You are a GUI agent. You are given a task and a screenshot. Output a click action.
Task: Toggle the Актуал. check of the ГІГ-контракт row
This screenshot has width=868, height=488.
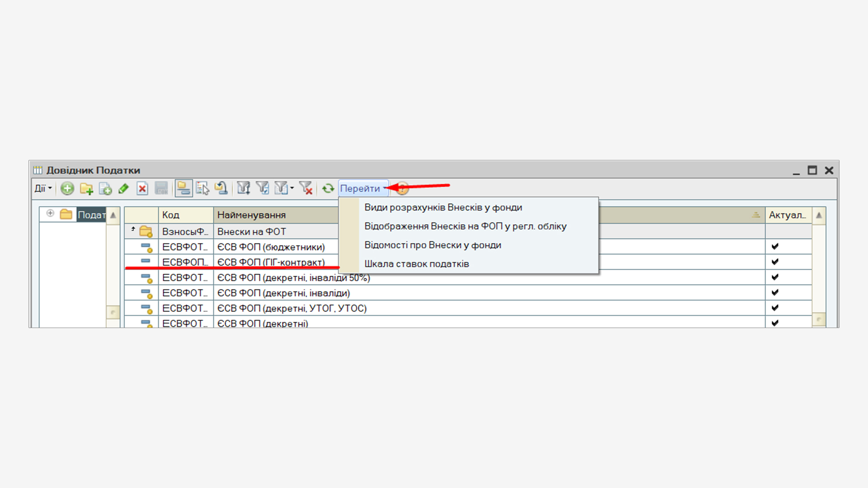[775, 262]
